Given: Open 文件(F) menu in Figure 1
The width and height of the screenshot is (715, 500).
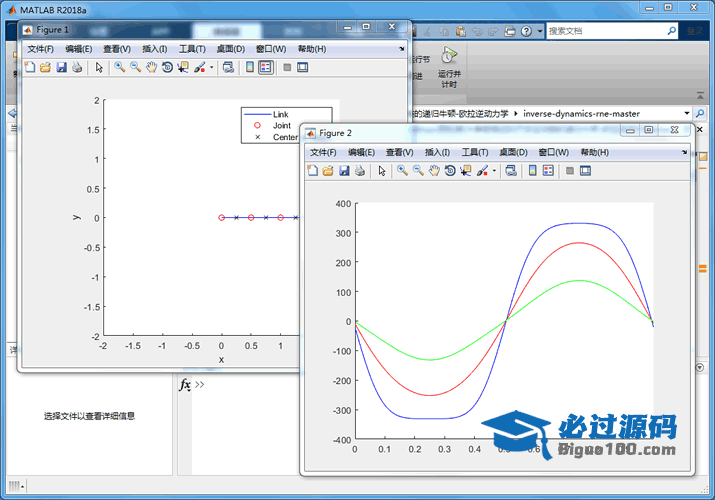Looking at the screenshot, I should point(41,49).
